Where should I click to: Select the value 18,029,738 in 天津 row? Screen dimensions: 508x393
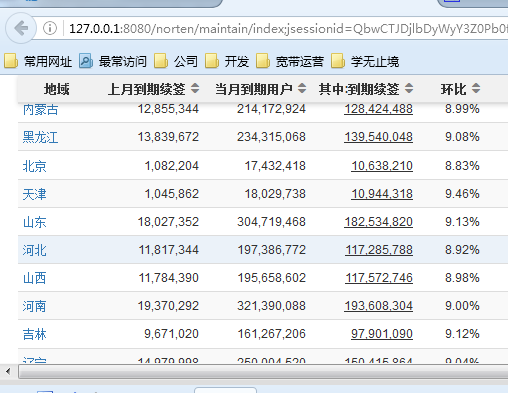pyautogui.click(x=275, y=194)
